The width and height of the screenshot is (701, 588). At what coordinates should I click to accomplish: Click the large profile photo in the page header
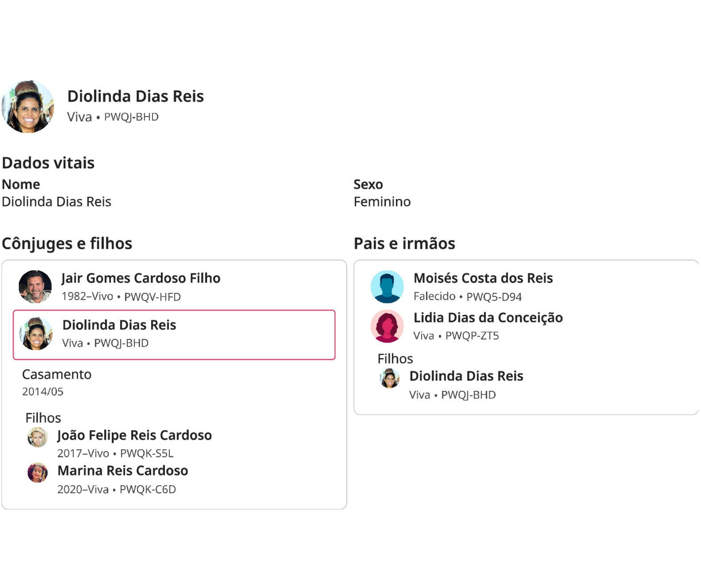click(x=28, y=107)
